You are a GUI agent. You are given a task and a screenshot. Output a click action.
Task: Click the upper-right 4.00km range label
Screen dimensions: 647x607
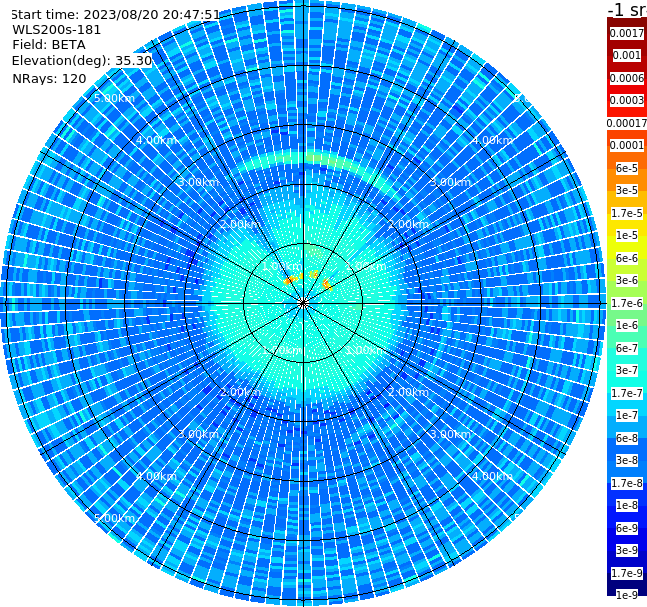[492, 140]
